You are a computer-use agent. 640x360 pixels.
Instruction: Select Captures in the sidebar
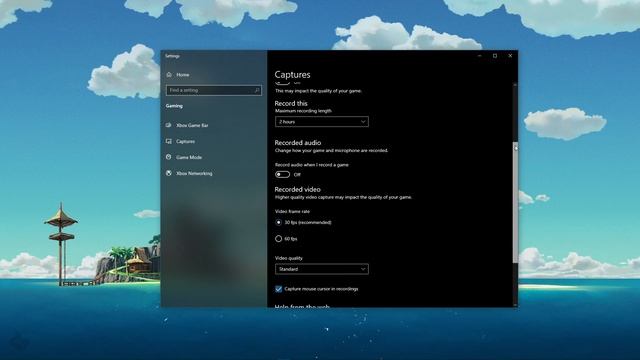click(x=185, y=141)
